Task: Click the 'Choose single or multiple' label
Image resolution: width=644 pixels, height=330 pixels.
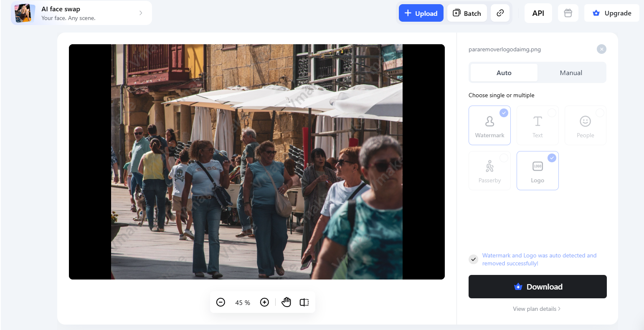Action: point(501,95)
